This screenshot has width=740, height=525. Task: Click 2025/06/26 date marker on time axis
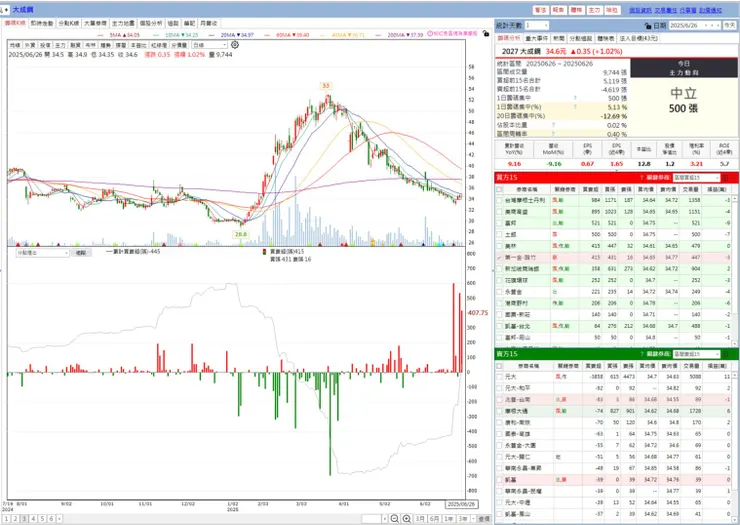point(462,504)
